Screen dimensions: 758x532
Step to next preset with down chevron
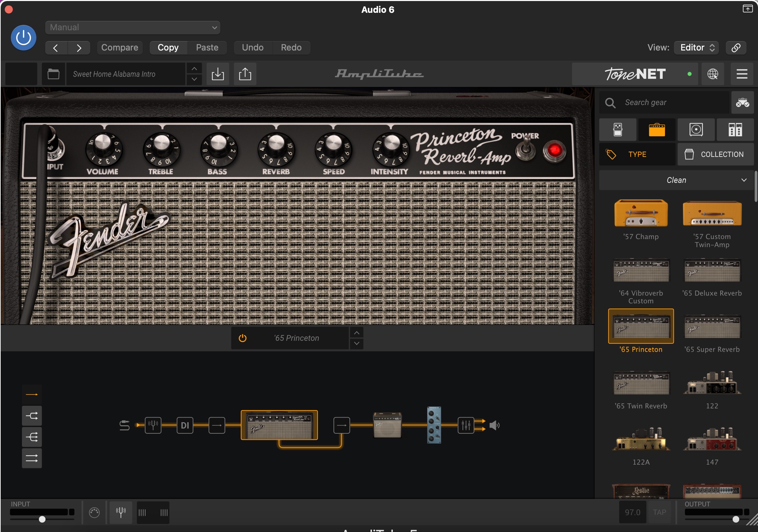194,79
